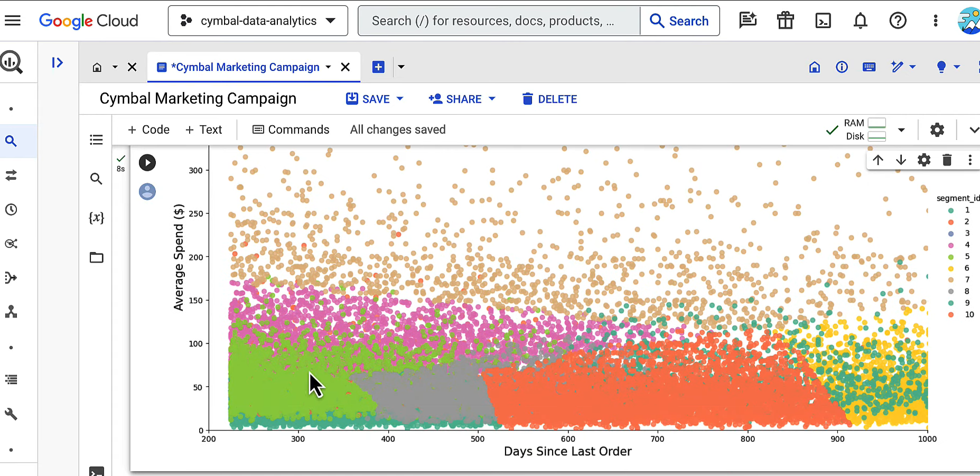Open the Cymbal Marketing Campaign tab dropdown

328,67
